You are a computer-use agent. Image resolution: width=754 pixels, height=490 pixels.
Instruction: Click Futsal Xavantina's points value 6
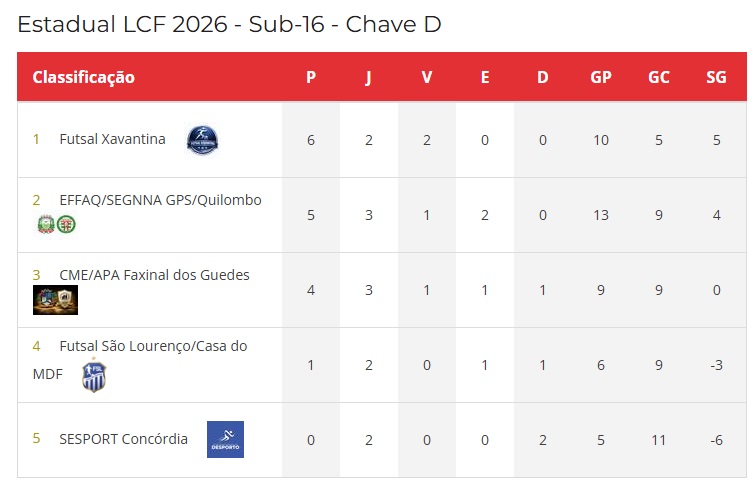click(311, 140)
